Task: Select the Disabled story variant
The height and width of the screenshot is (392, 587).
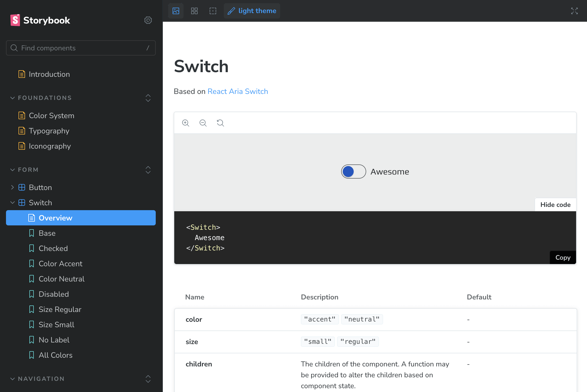Action: click(53, 294)
